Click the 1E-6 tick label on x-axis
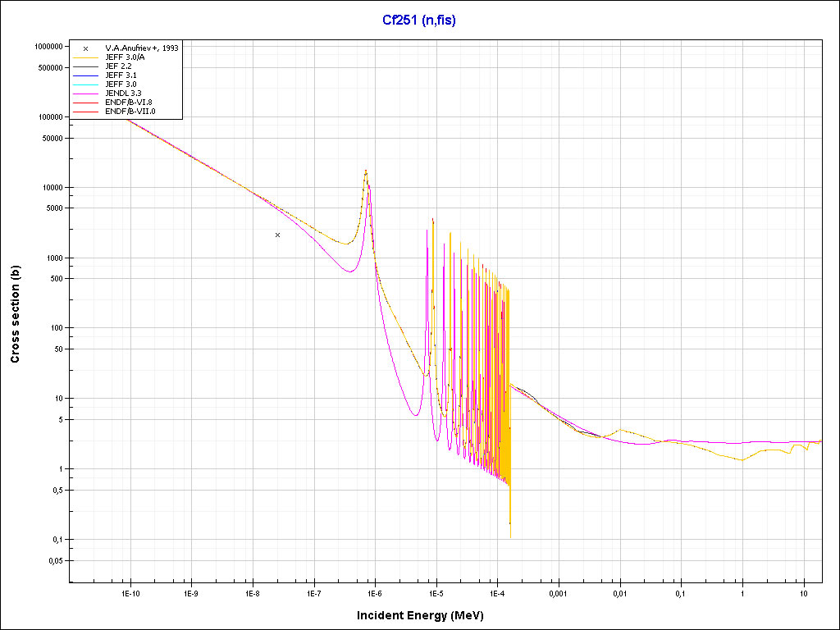The height and width of the screenshot is (630, 840). [374, 592]
